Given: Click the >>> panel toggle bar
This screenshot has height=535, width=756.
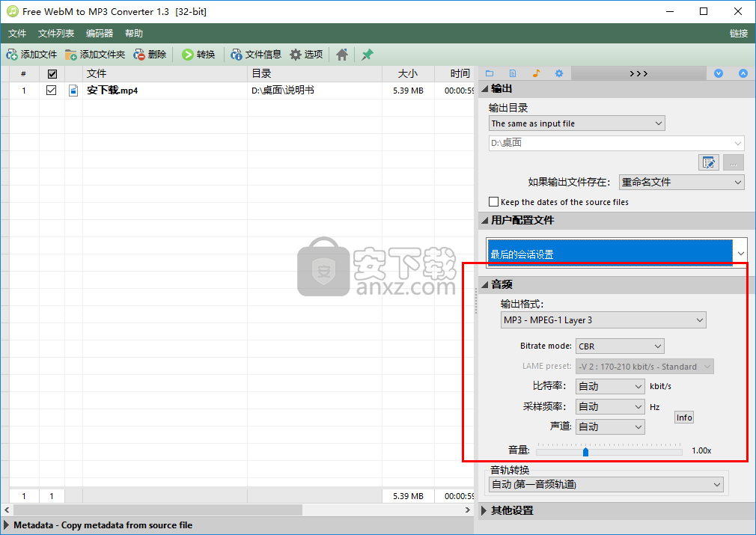Looking at the screenshot, I should pos(638,73).
